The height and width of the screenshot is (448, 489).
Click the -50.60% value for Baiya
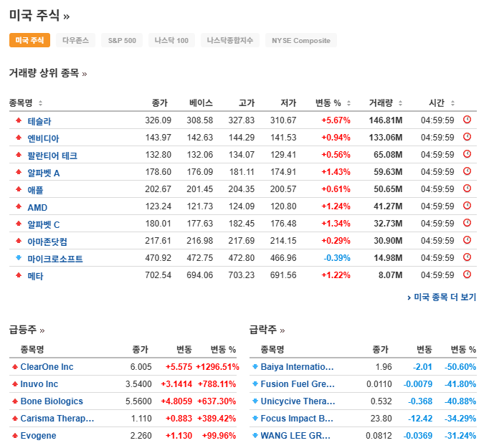click(x=460, y=366)
